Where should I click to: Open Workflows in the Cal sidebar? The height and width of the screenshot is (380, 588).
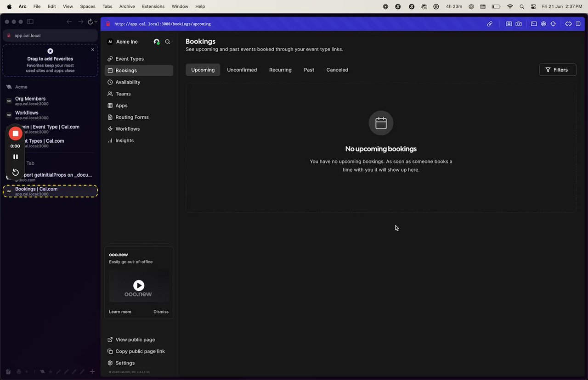click(x=139, y=129)
